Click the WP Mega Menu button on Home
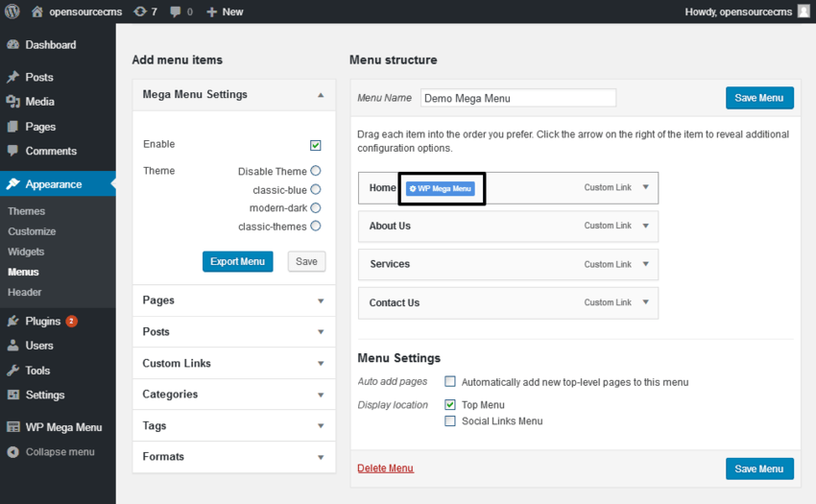The image size is (816, 504). (x=441, y=188)
